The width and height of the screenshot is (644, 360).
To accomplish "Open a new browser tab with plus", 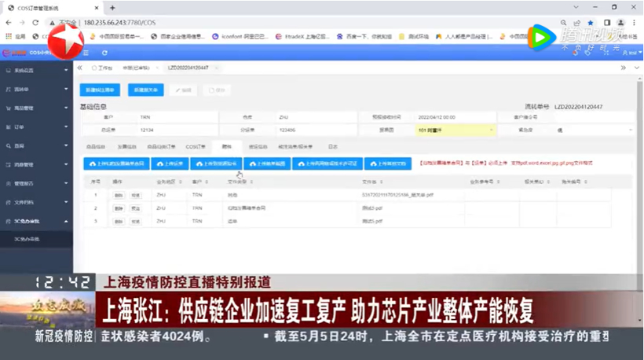I will point(112,7).
